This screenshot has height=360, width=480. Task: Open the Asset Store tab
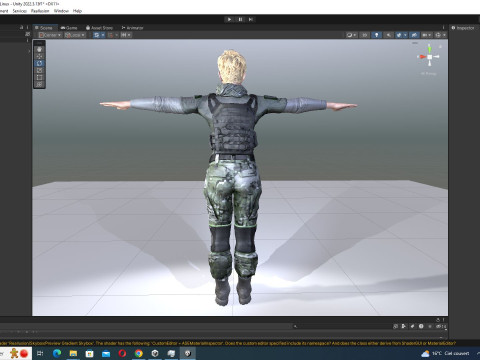point(99,28)
